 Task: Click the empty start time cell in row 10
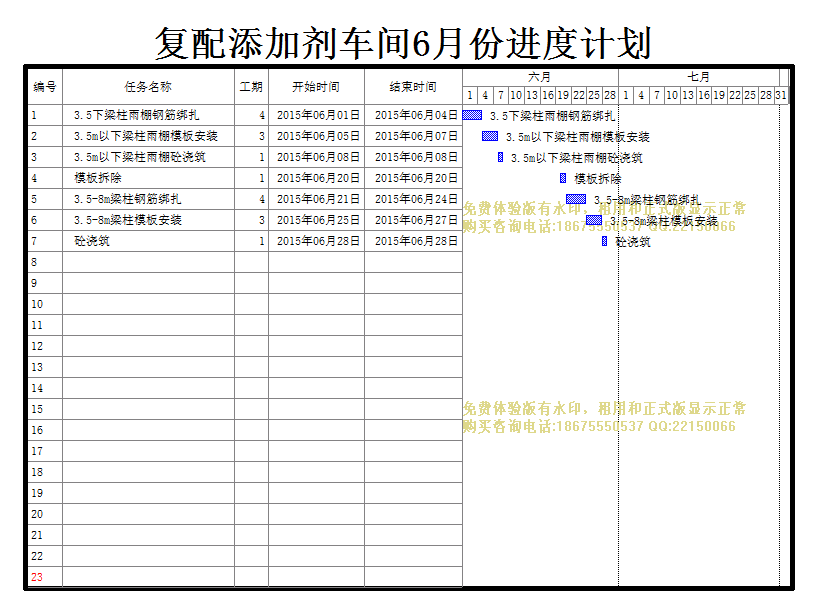click(x=316, y=304)
